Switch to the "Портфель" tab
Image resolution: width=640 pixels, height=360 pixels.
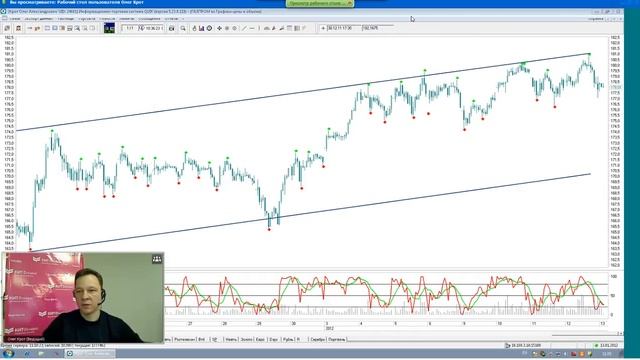(x=337, y=339)
